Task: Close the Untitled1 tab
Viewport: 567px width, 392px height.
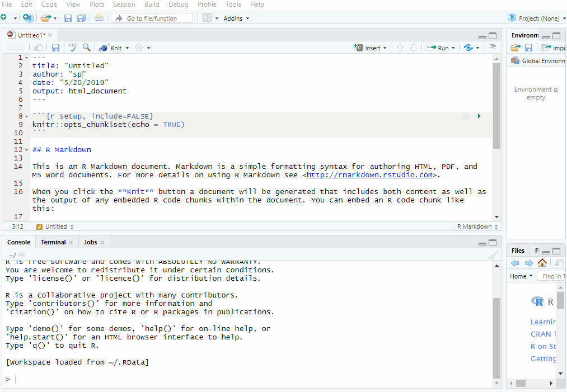Action: (50, 35)
